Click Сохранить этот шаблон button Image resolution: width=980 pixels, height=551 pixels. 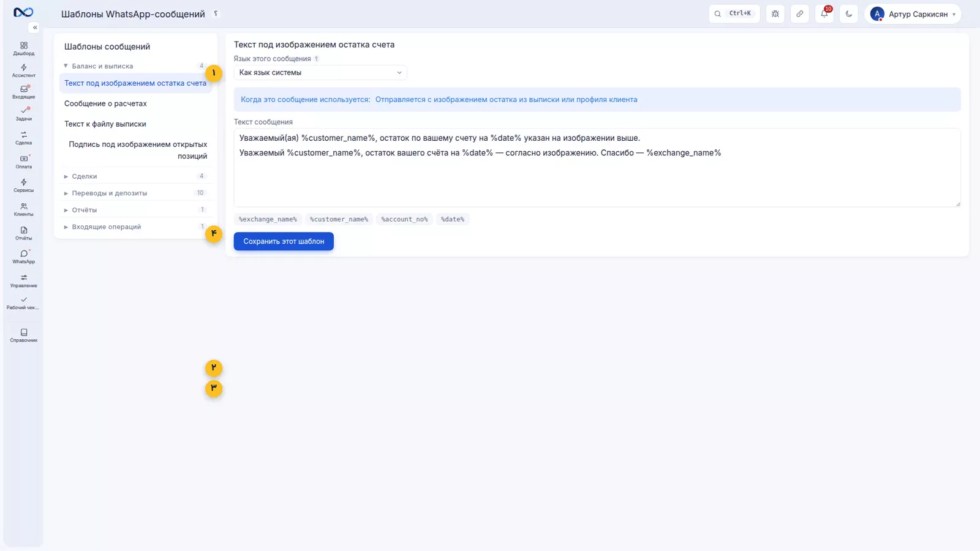point(284,241)
